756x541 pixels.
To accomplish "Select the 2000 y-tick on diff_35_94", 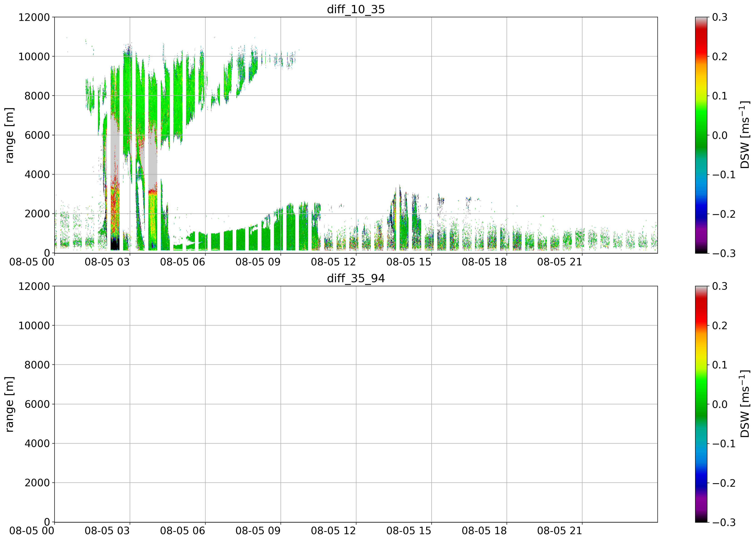I will click(37, 483).
